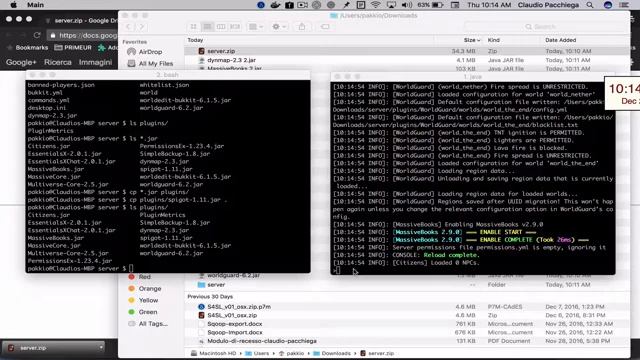Open Finder arrange-by dropdown
Screen dimensions: 640x360
pyautogui.click(x=256, y=27)
